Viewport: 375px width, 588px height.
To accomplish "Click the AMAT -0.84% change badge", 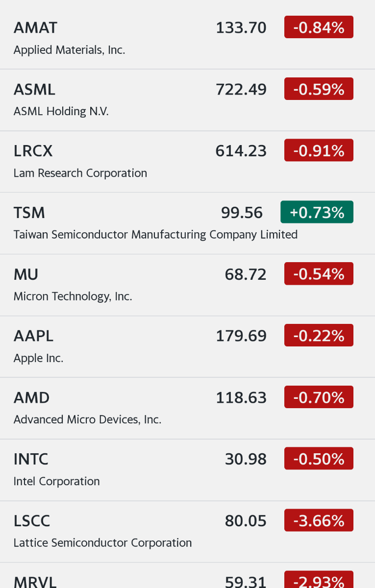I will tap(319, 27).
